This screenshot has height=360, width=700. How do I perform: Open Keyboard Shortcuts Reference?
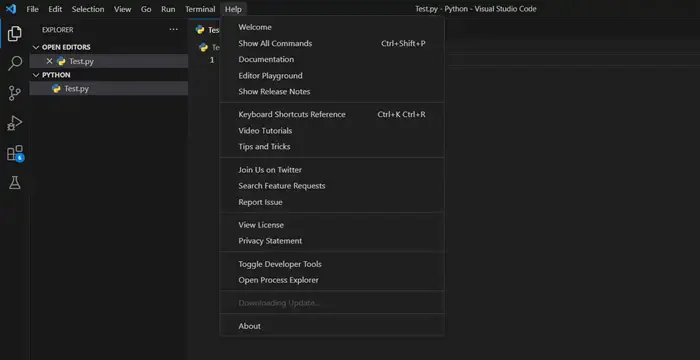(332, 114)
